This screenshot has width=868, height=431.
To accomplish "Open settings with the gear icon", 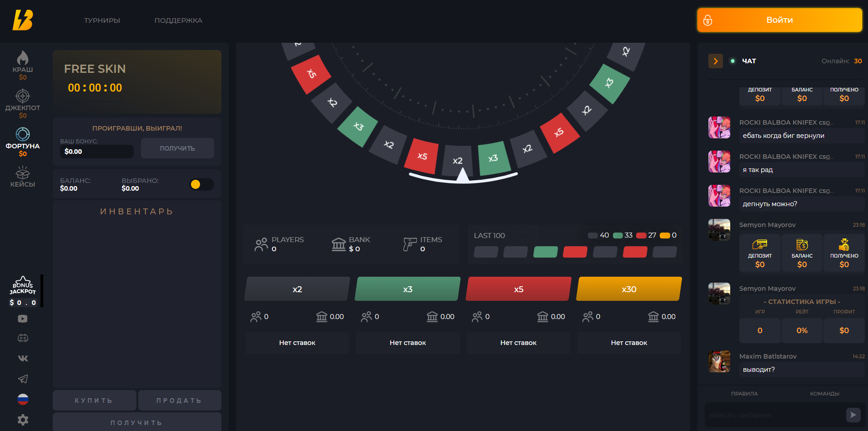I will [x=23, y=420].
